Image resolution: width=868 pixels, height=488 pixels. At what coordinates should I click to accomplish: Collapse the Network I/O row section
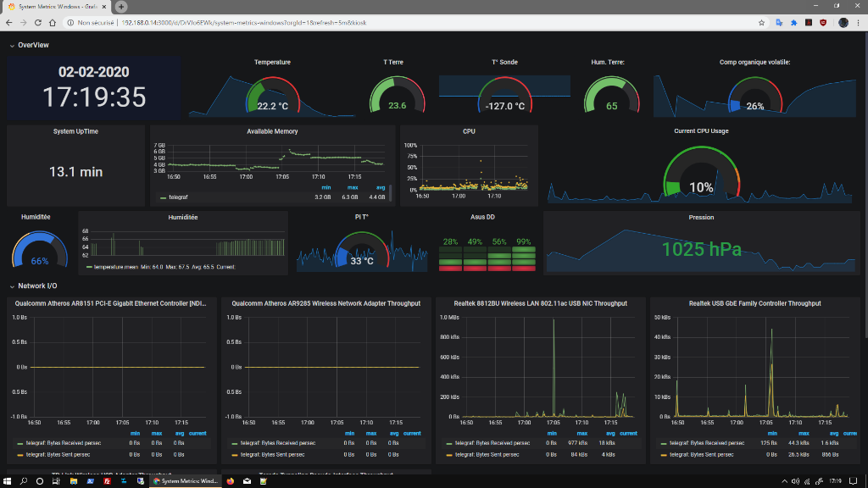coord(37,286)
